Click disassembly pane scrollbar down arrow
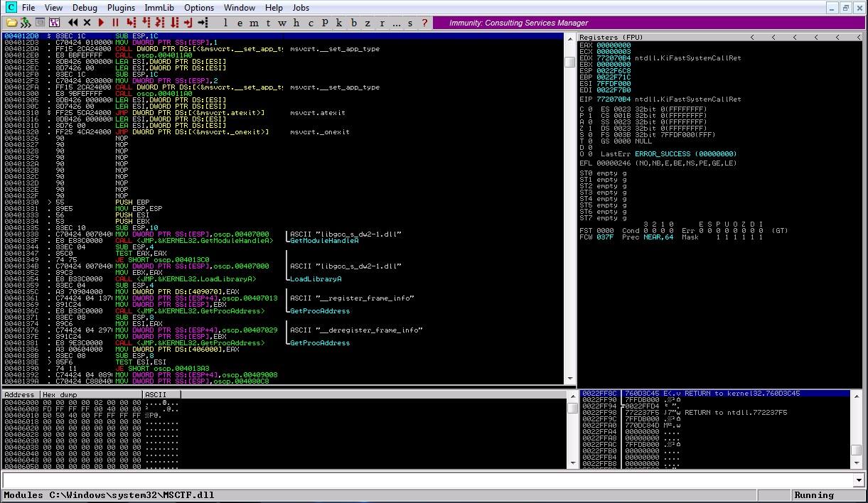The height and width of the screenshot is (503, 868). [569, 380]
